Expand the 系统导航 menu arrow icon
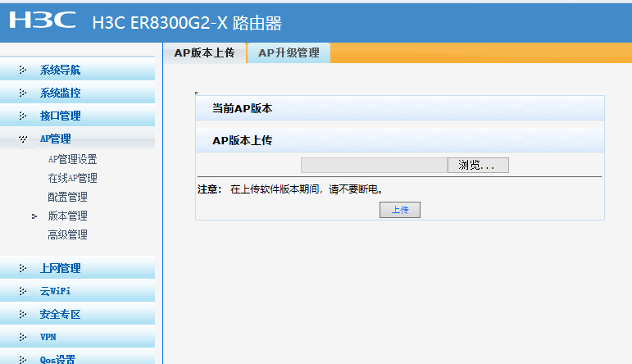The image size is (632, 364). pyautogui.click(x=23, y=70)
